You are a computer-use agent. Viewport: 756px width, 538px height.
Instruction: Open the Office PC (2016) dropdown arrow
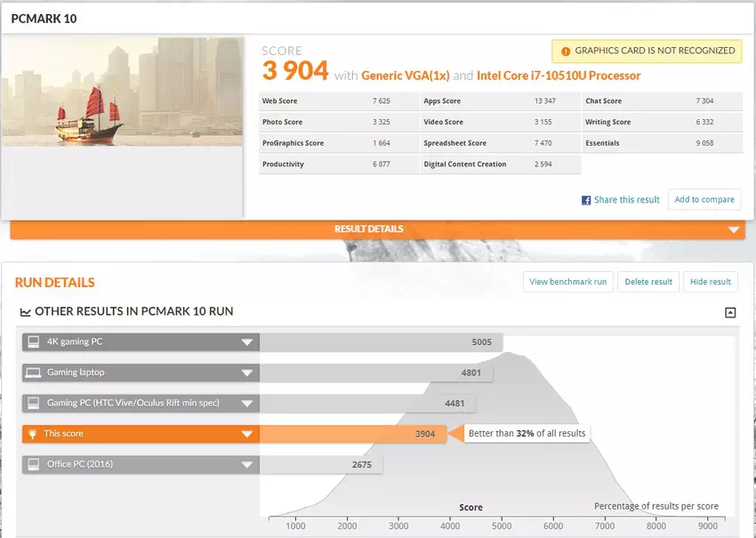246,464
